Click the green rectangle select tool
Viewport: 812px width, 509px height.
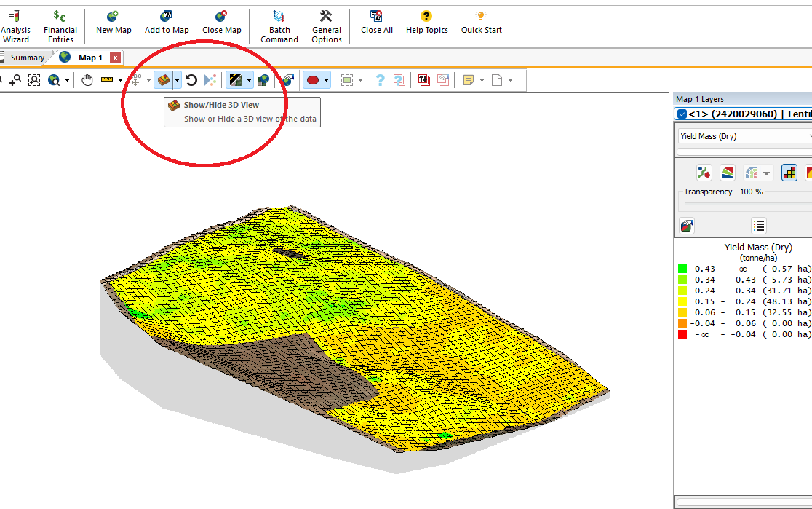click(x=347, y=80)
